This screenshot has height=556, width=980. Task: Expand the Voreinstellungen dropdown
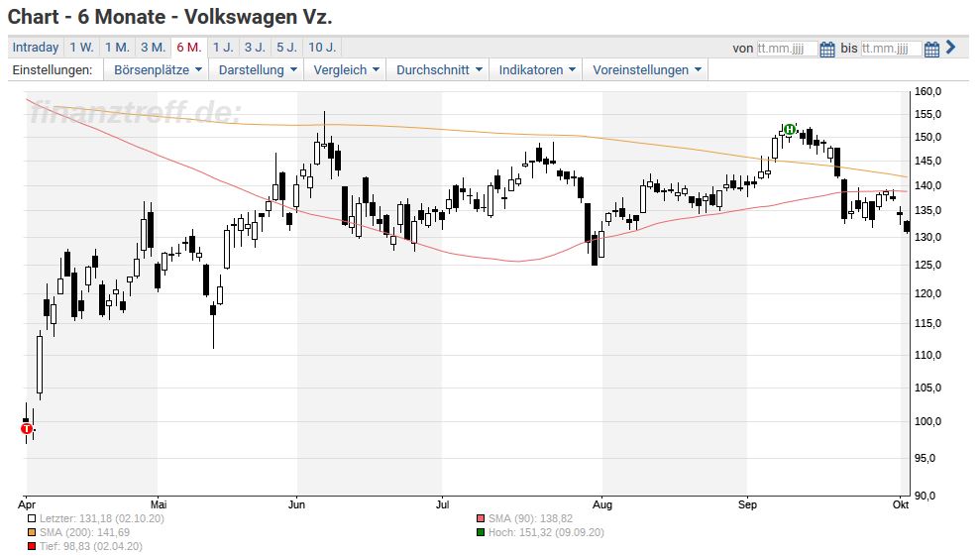(x=646, y=70)
